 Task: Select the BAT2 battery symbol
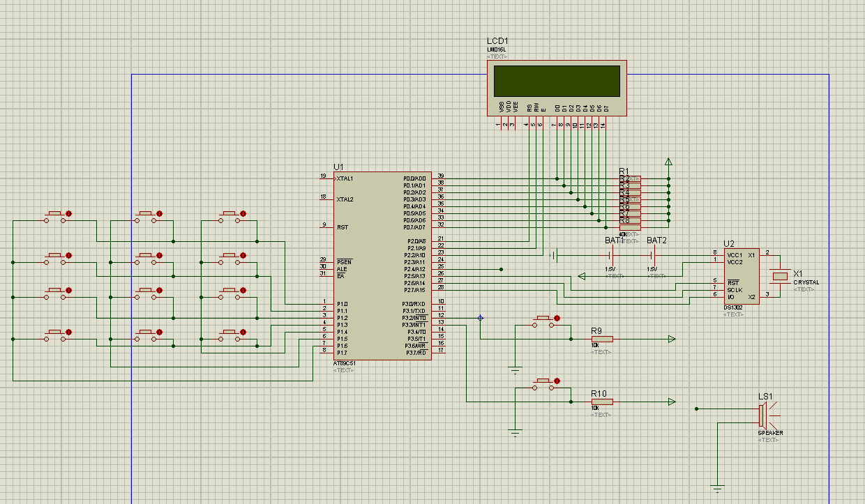point(653,255)
